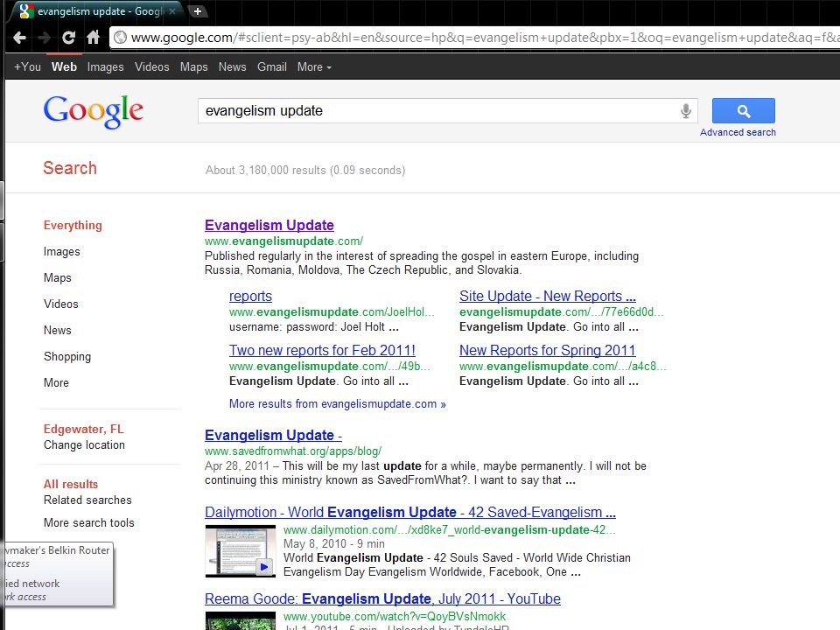Image resolution: width=840 pixels, height=630 pixels.
Task: Open the More dropdown in top bar
Action: (314, 67)
